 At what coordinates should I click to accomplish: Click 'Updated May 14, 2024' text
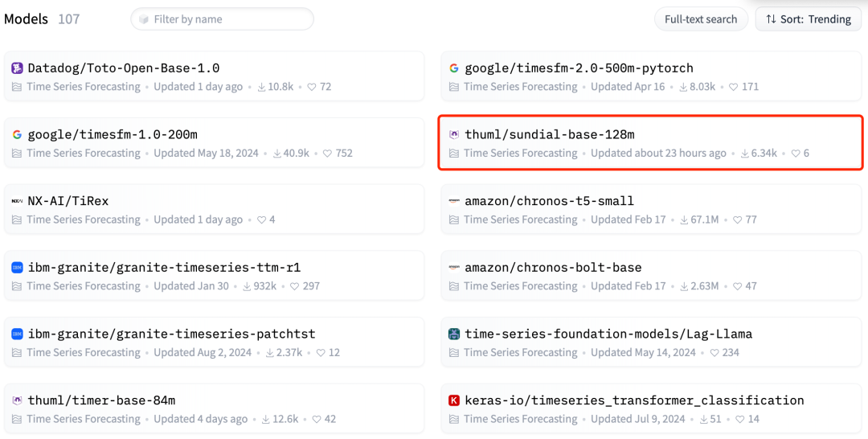[643, 353]
